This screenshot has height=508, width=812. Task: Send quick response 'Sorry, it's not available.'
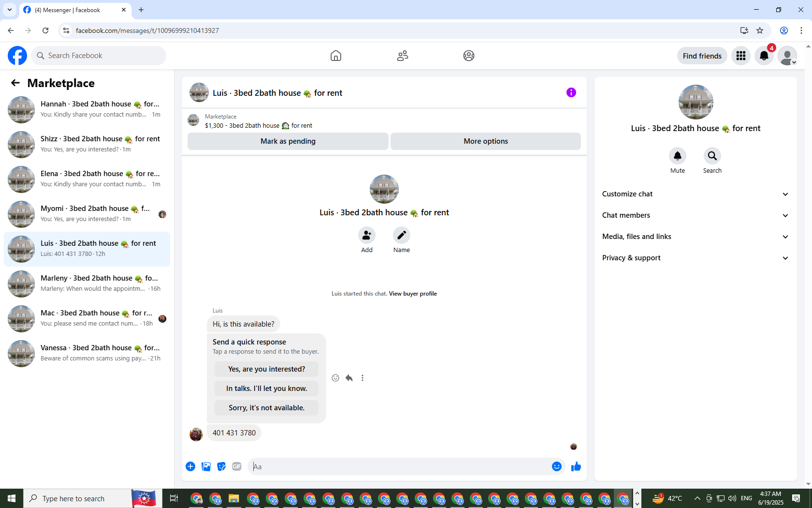pos(267,408)
